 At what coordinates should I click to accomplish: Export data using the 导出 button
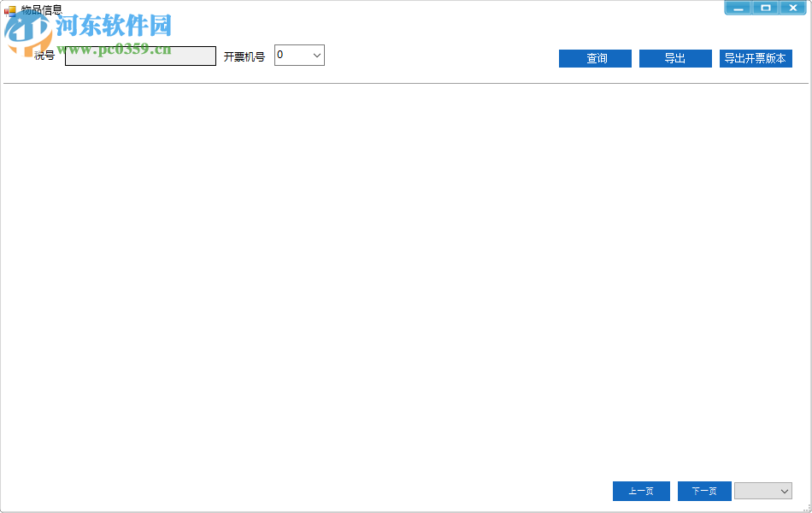[x=675, y=58]
